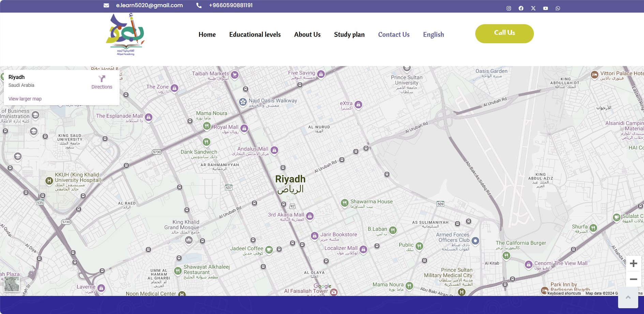Select the Jadeel Coffee cafe pin
644x314 pixels.
pyautogui.click(x=269, y=250)
